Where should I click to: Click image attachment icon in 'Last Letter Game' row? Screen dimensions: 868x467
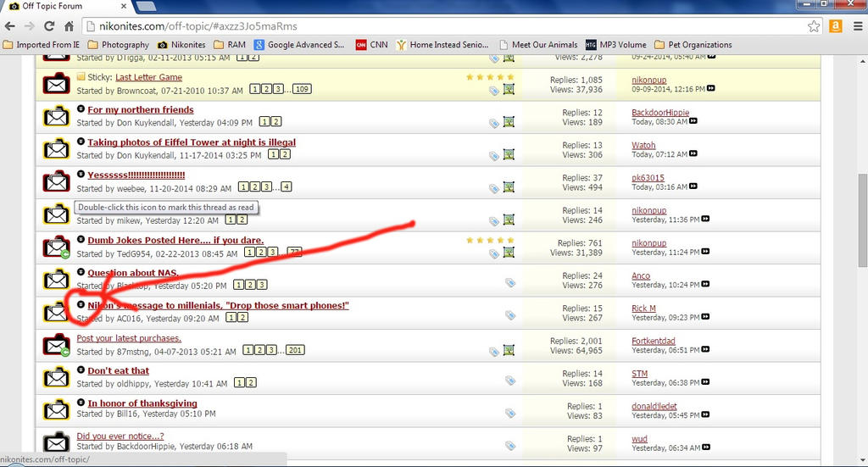click(509, 89)
